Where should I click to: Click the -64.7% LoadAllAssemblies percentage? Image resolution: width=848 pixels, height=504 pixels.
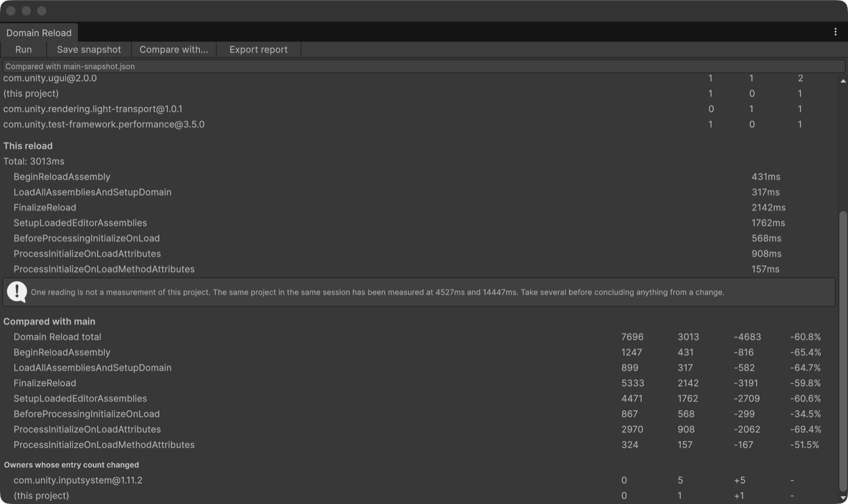click(805, 367)
